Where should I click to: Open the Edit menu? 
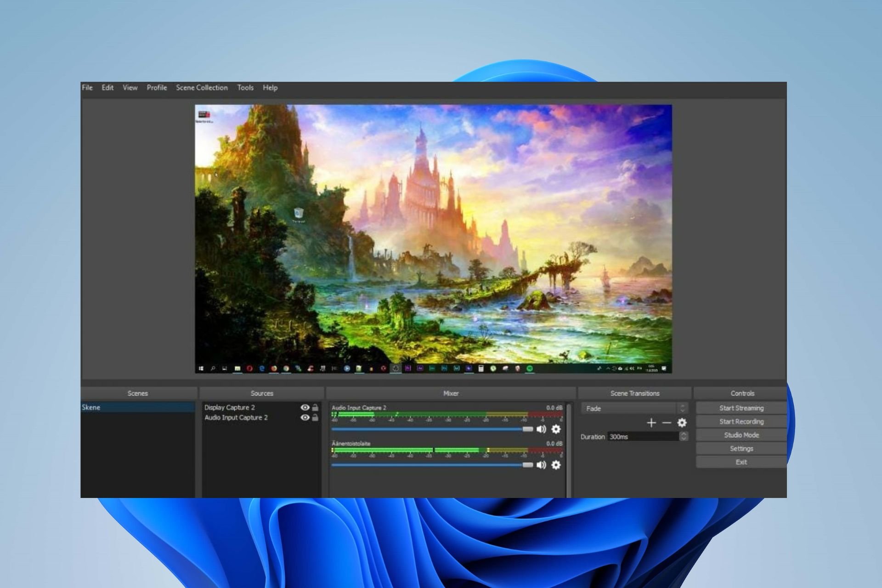click(x=107, y=88)
